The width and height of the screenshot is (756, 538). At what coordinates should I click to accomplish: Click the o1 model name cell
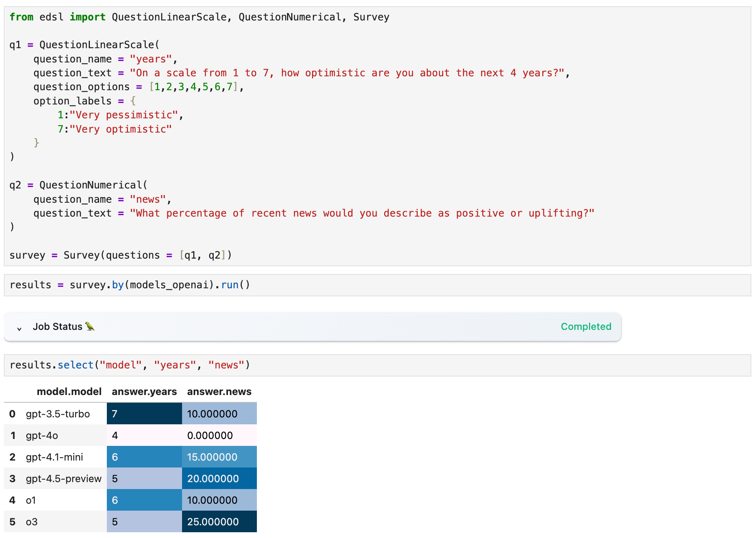pos(31,500)
